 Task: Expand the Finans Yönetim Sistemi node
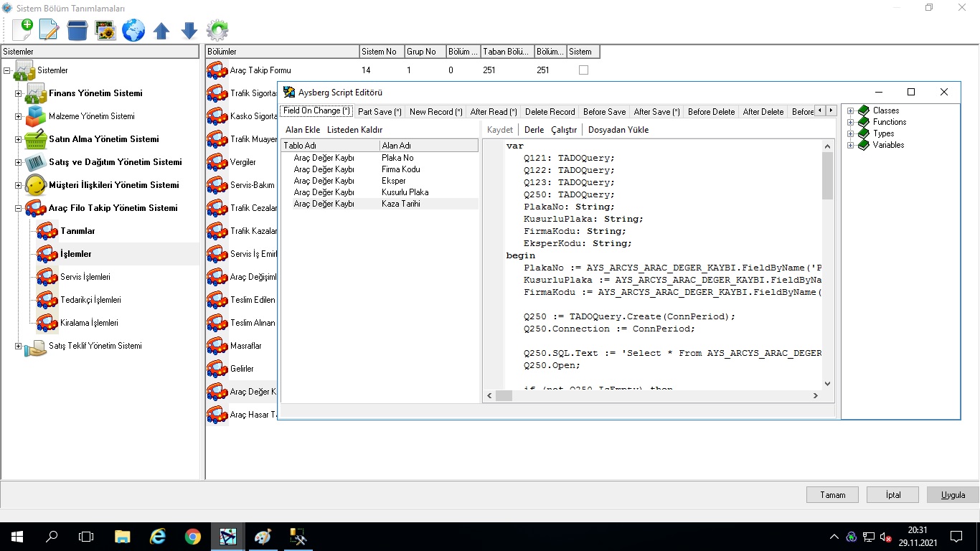(x=19, y=93)
